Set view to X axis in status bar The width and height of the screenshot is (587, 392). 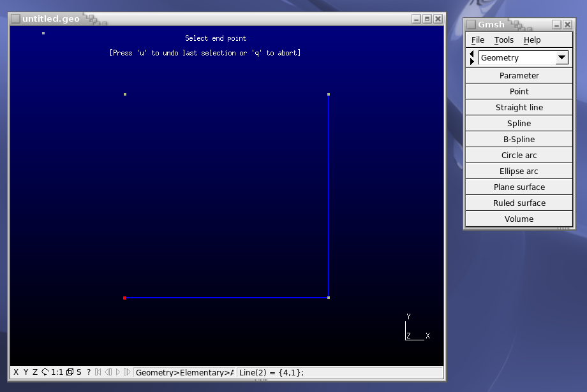click(16, 372)
